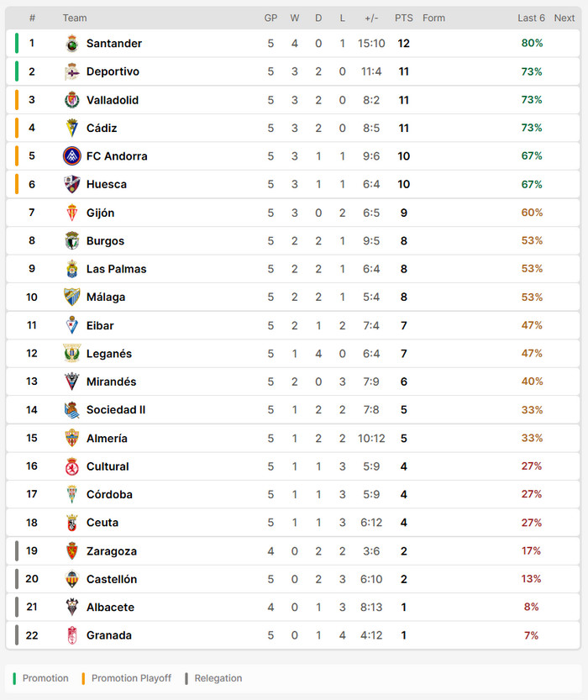Select the Leganés team name
588x700 pixels.
point(109,354)
